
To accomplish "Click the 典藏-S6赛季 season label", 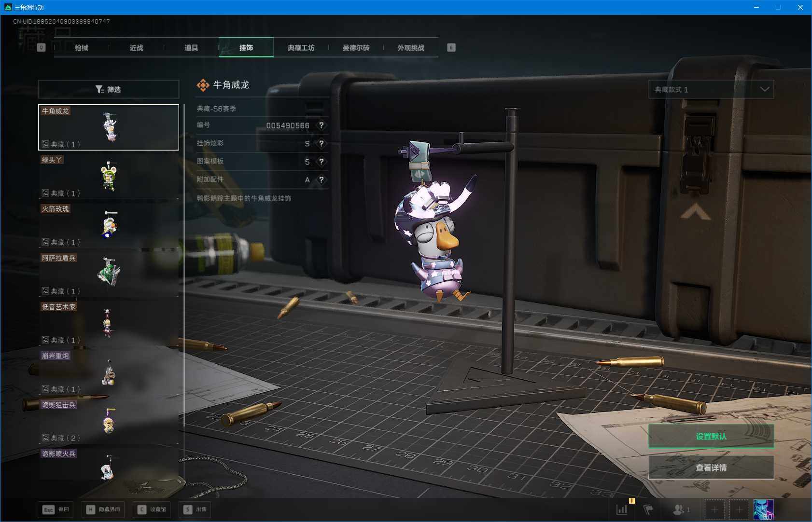I will [216, 109].
